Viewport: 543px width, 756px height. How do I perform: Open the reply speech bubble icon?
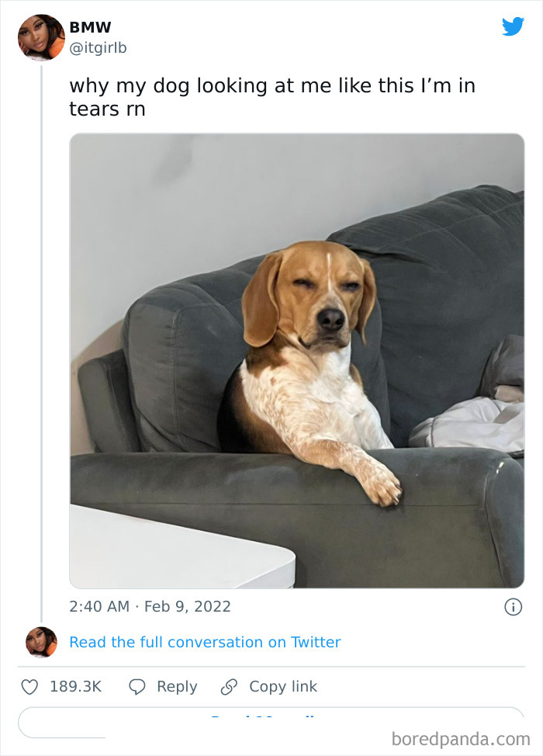136,686
